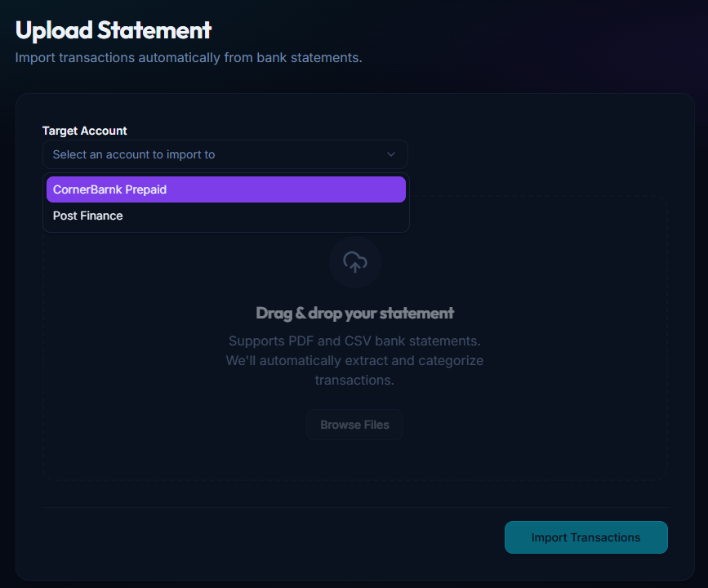This screenshot has width=708, height=588.
Task: Click the cloud upload icon
Action: pos(354,262)
